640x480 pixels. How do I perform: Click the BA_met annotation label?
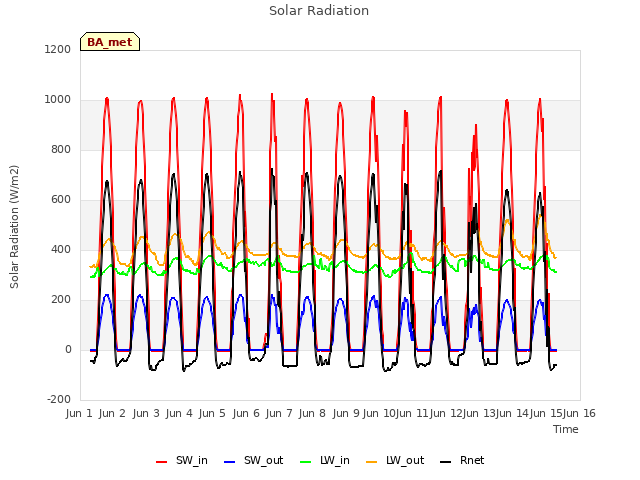point(110,42)
